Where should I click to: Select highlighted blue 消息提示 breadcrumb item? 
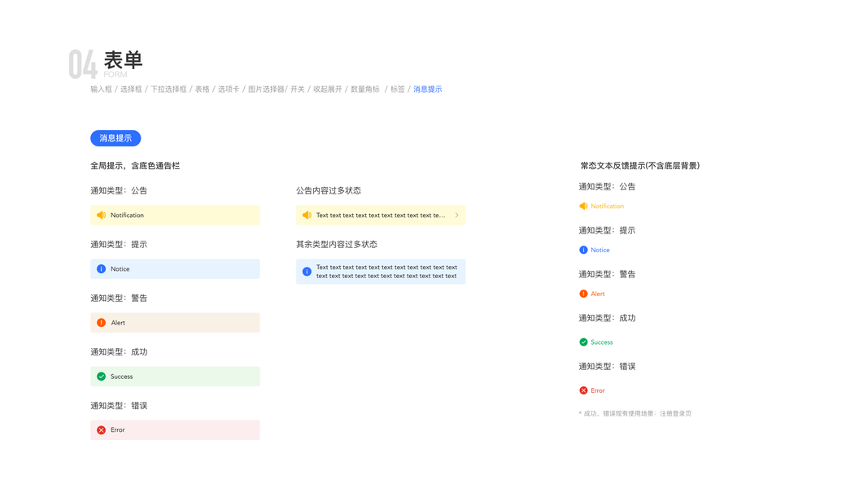tap(427, 89)
